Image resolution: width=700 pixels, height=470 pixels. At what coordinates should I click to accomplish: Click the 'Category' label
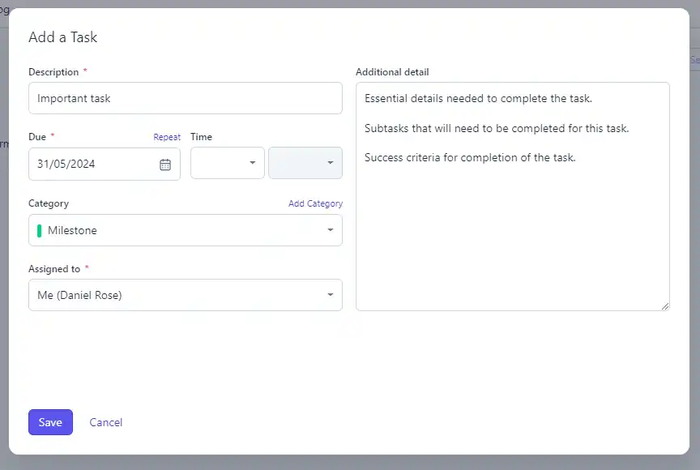point(48,204)
